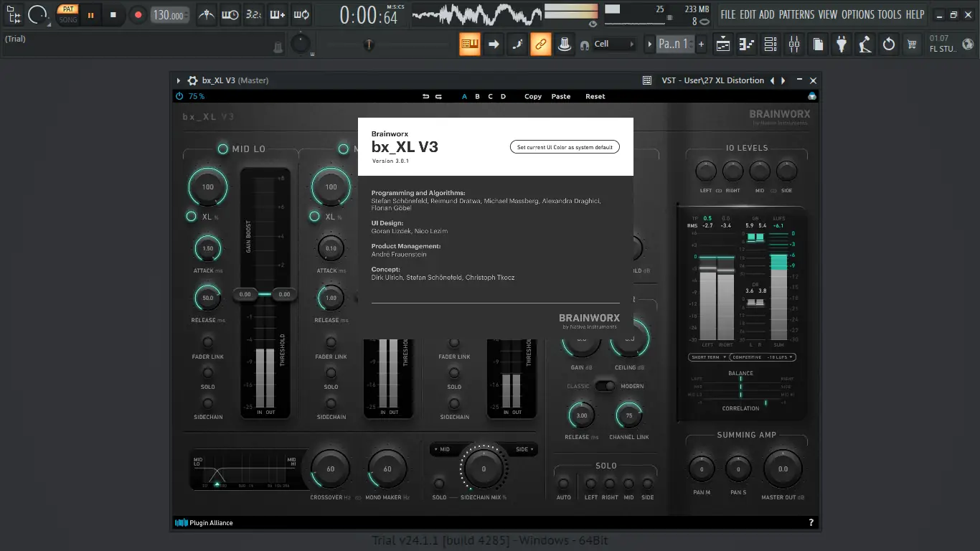The height and width of the screenshot is (551, 980).
Task: Open the EDIT menu
Action: [x=748, y=14]
